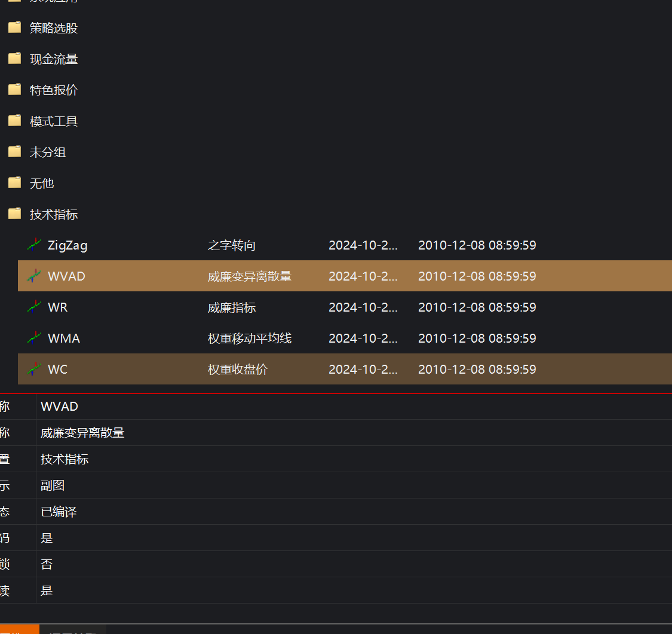Open the 无他 folder entry

[x=42, y=183]
